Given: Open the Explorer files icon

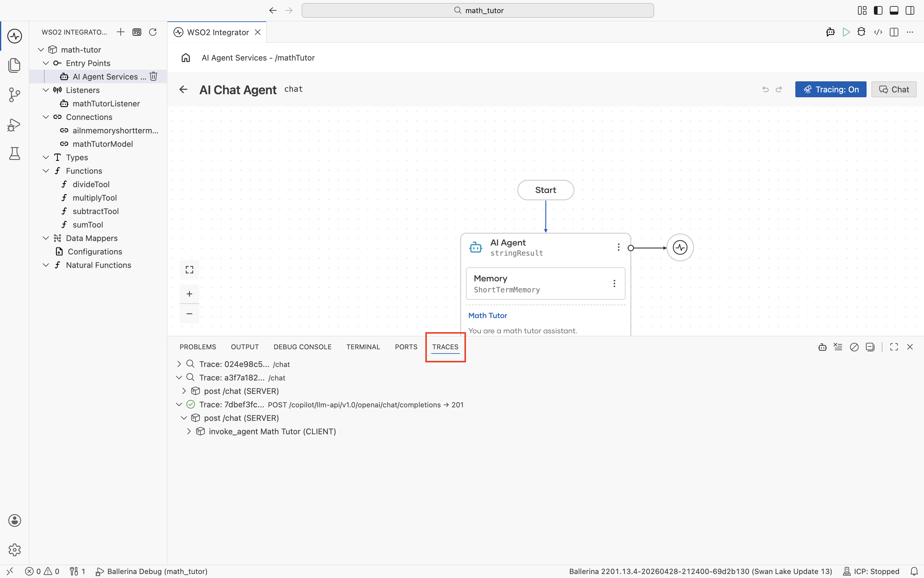Looking at the screenshot, I should click(14, 65).
